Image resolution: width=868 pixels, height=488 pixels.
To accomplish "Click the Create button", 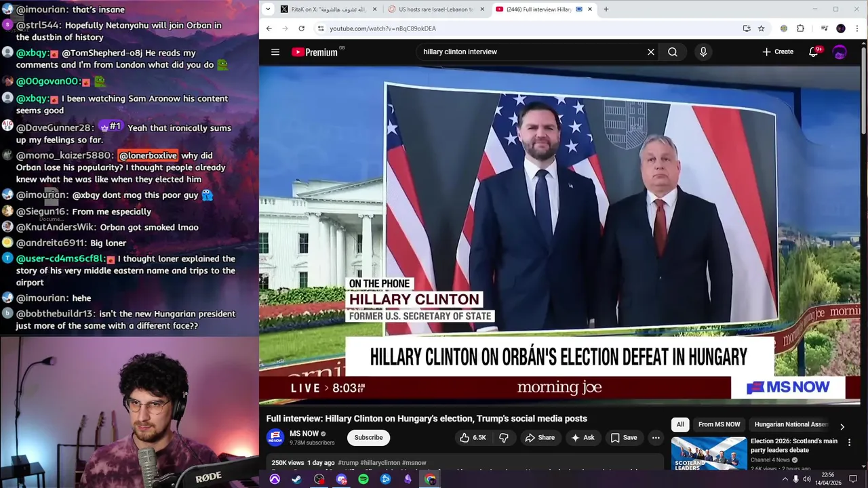I will 778,52.
